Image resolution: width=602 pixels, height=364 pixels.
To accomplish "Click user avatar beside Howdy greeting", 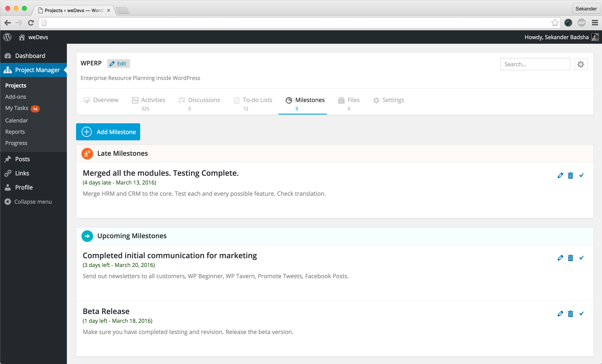I will pyautogui.click(x=595, y=37).
